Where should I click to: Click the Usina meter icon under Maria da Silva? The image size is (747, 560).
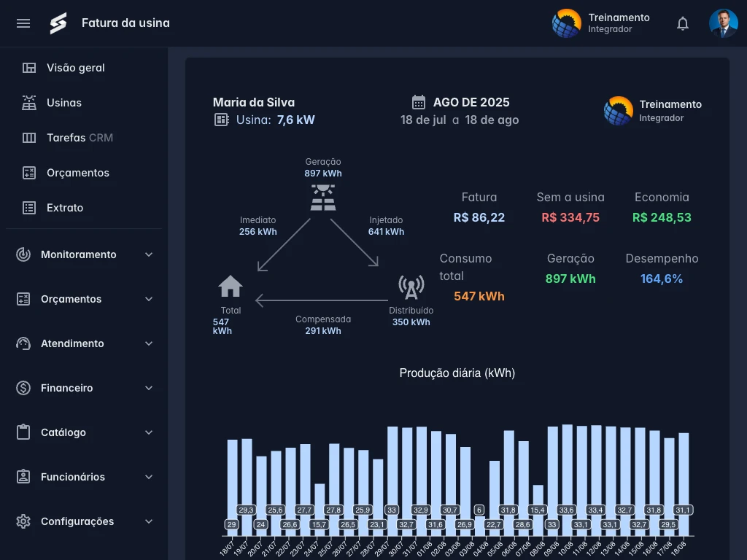pos(222,120)
